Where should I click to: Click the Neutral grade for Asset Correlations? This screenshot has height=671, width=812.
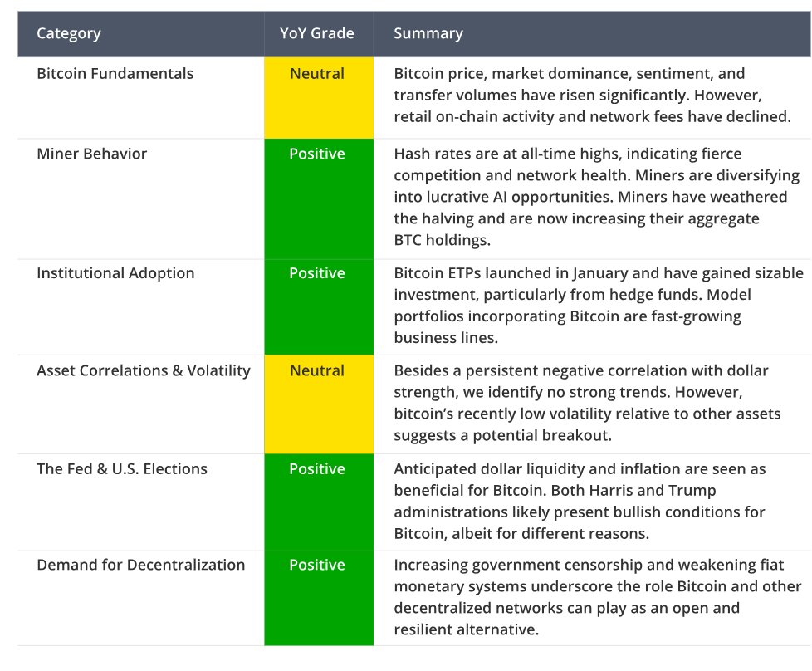319,404
